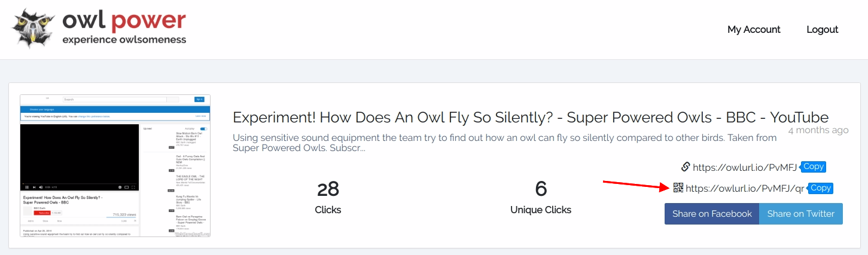This screenshot has width=868, height=255.
Task: Share on Facebook
Action: tap(712, 214)
